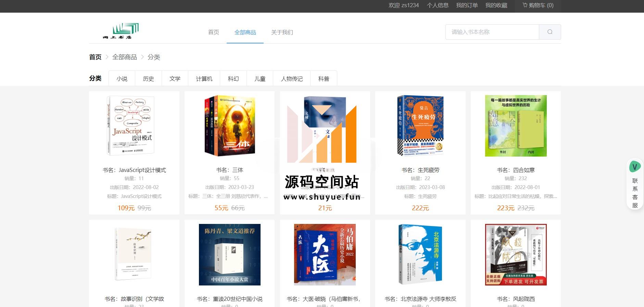Image resolution: width=644 pixels, height=307 pixels.
Task: Click the 223元 price of 四合如意
Action: (506, 208)
